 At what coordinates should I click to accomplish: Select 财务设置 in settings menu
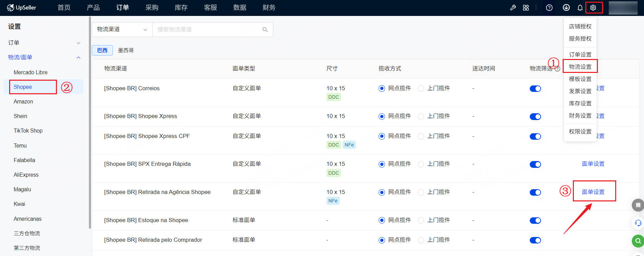coord(580,115)
